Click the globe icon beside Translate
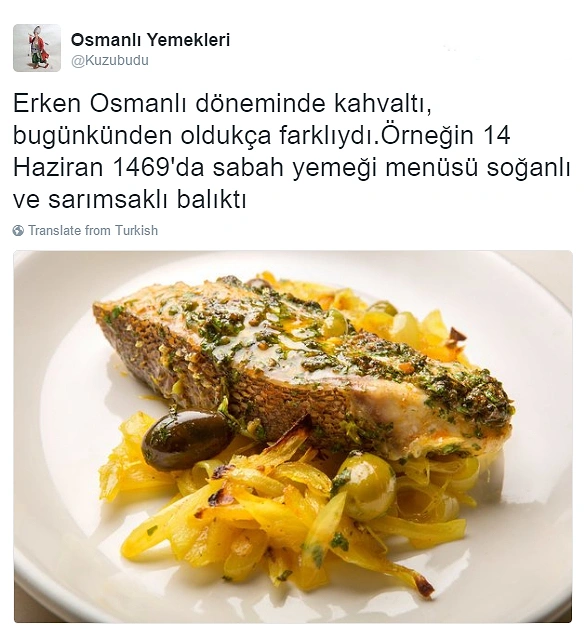Viewport: 587px width, 629px height. 18,231
